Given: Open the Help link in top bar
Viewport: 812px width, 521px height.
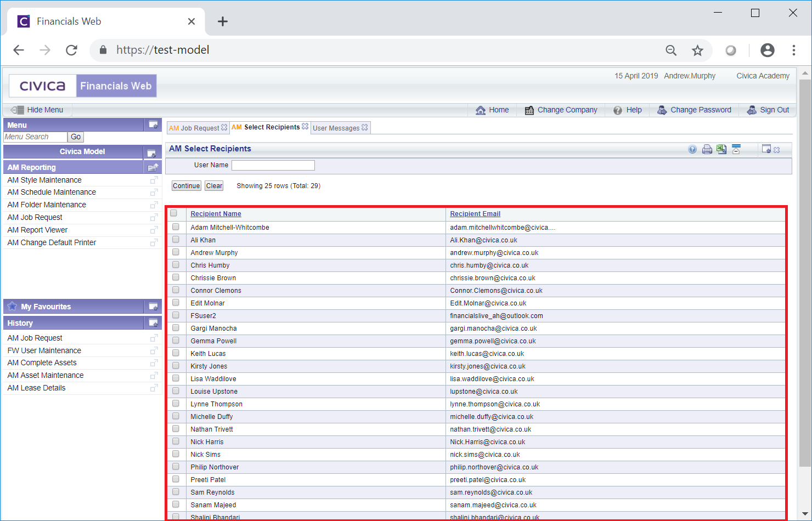Looking at the screenshot, I should tap(628, 110).
